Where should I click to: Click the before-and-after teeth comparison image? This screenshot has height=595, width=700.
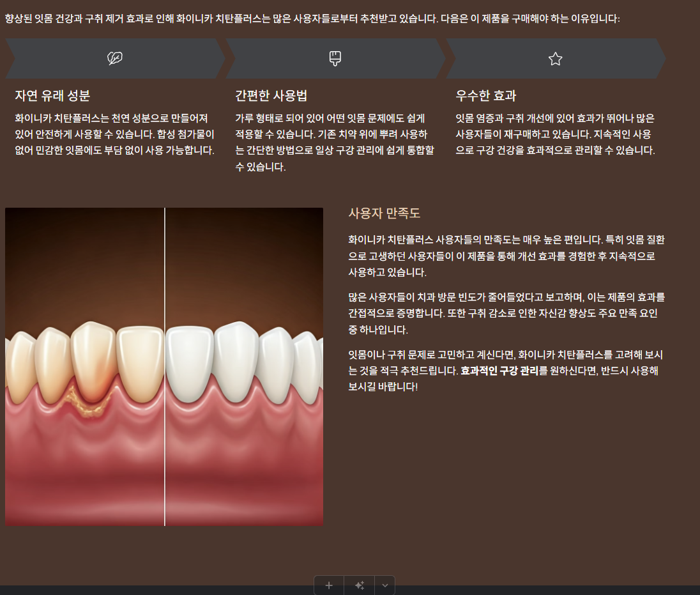coord(164,366)
